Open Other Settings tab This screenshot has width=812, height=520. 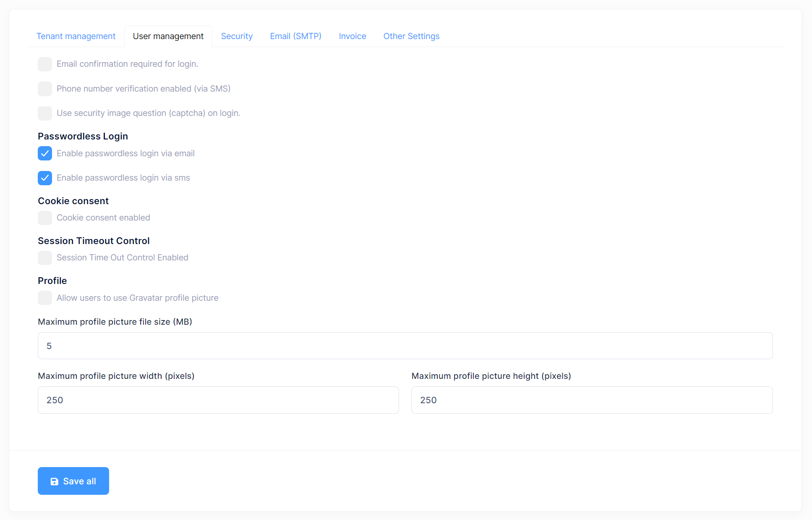pyautogui.click(x=411, y=36)
